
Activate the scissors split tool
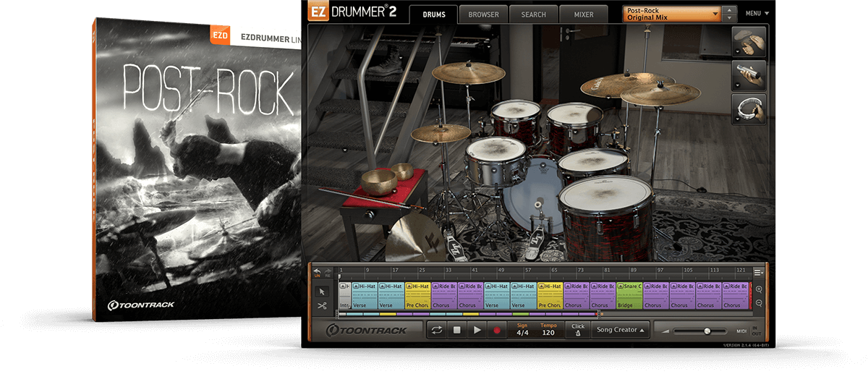click(323, 307)
